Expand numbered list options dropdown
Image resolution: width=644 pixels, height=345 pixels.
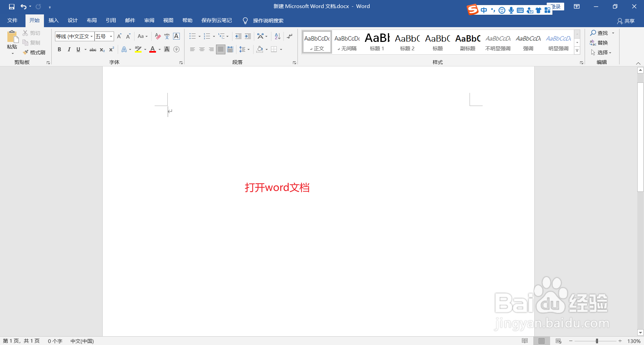pyautogui.click(x=214, y=36)
